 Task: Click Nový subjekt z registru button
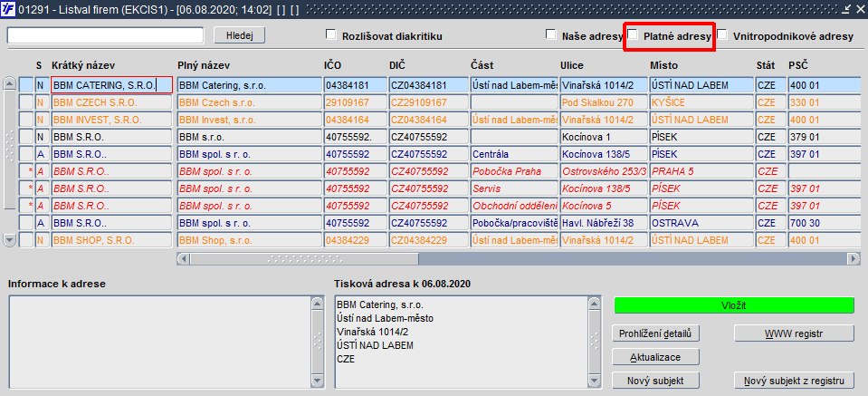click(795, 381)
